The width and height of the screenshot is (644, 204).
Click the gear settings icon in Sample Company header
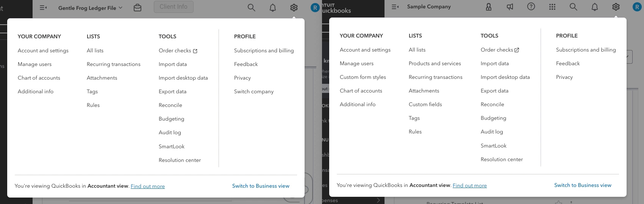coord(616,7)
